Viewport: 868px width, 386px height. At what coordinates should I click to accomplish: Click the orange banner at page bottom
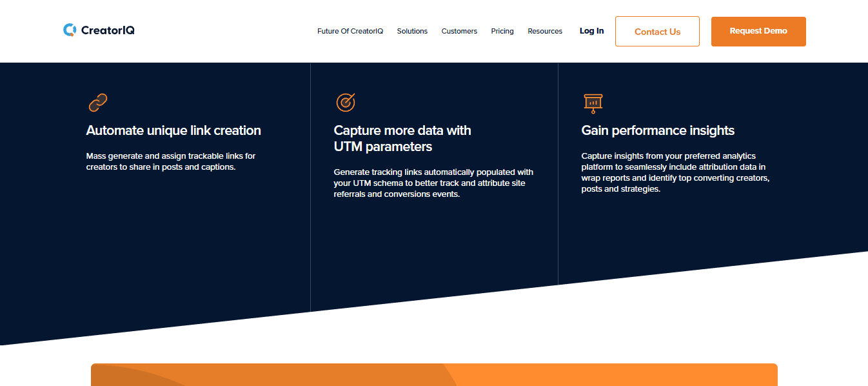434,374
